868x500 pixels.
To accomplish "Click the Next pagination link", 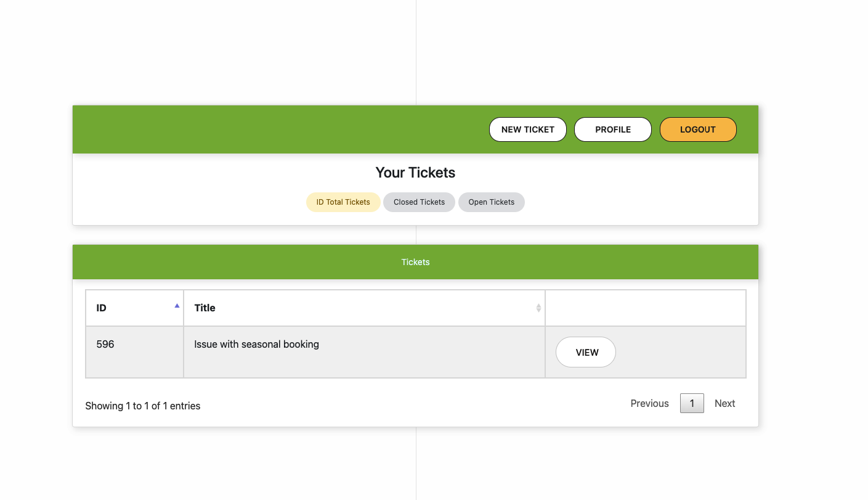I will pos(724,403).
